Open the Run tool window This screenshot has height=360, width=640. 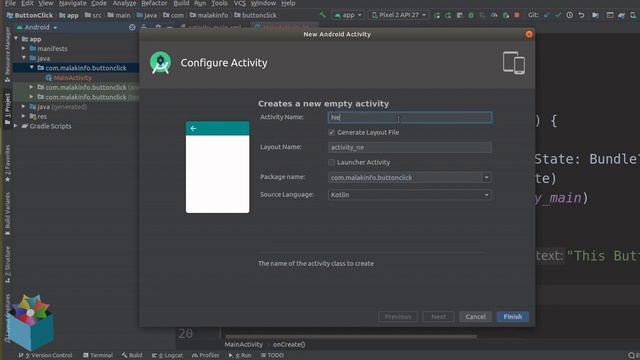pos(240,356)
